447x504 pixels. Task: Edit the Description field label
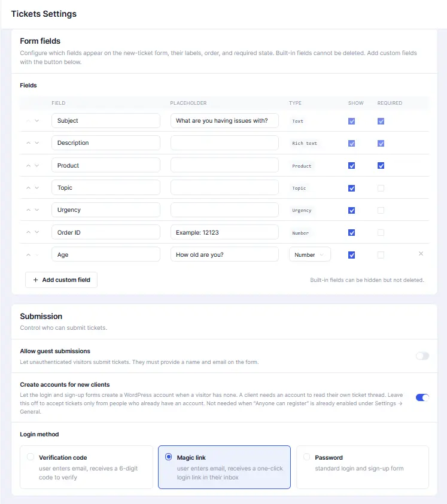[106, 142]
